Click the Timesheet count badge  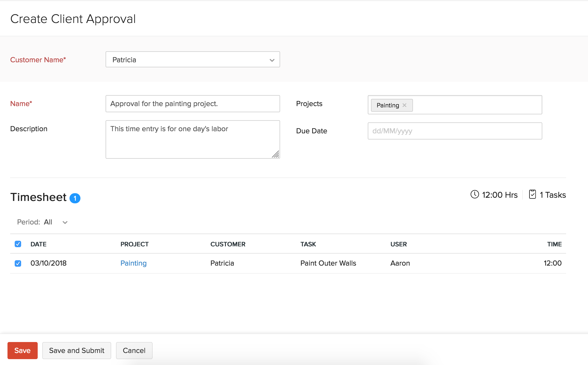pos(75,198)
